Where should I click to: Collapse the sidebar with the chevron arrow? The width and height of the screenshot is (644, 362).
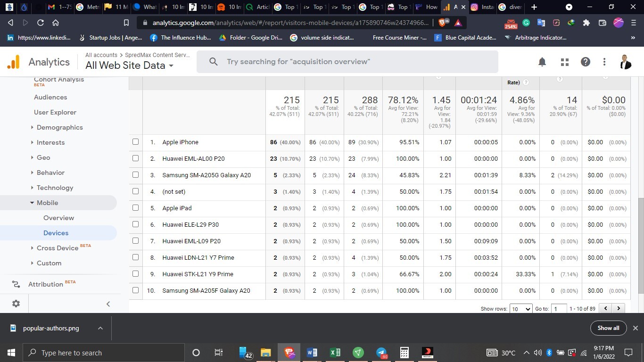108,304
